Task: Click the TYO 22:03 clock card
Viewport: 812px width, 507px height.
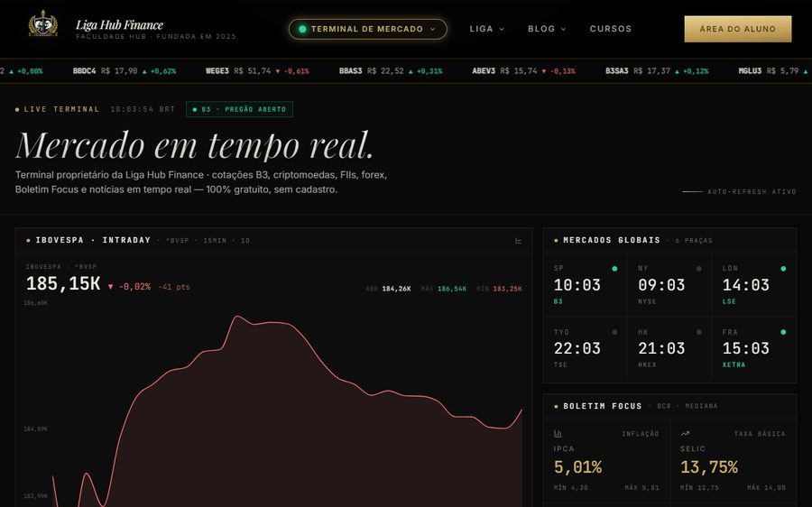Action: pos(586,349)
